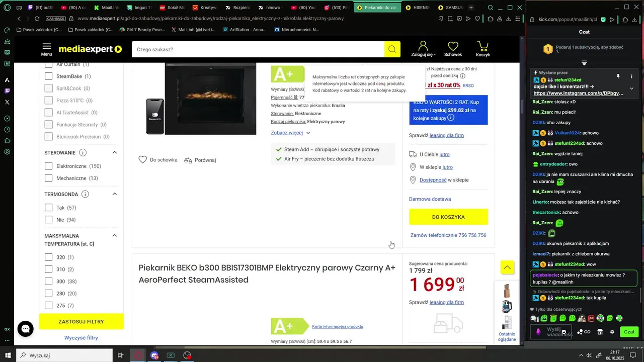Add product via Do schowka heart
This screenshot has width=644, height=362.
coord(143,160)
